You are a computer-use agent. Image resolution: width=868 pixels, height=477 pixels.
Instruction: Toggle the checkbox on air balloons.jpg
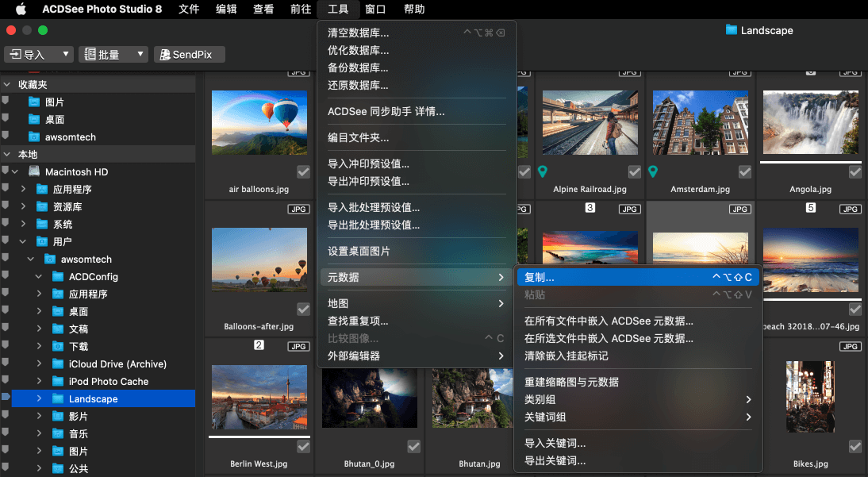pyautogui.click(x=303, y=171)
